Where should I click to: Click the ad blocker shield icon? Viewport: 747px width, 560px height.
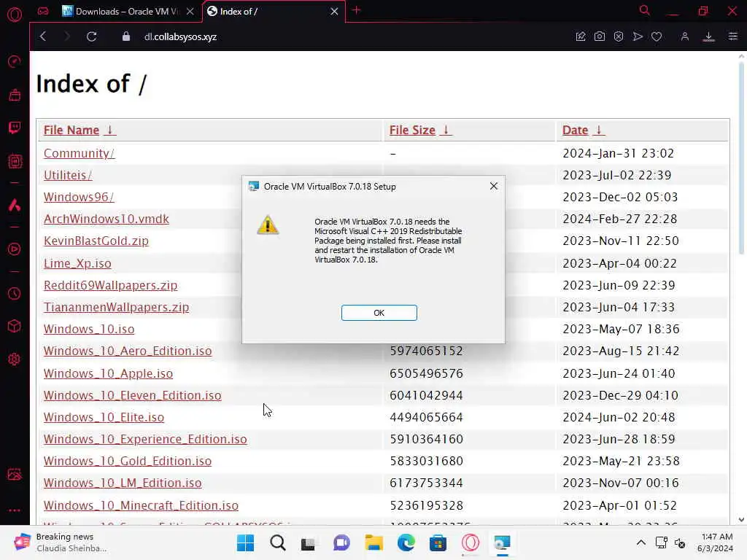pyautogui.click(x=619, y=36)
